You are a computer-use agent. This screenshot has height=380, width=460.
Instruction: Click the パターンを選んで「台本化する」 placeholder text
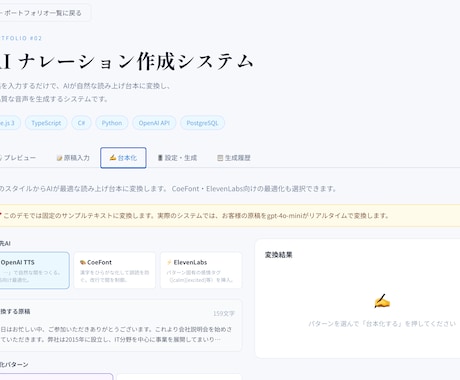pos(382,324)
